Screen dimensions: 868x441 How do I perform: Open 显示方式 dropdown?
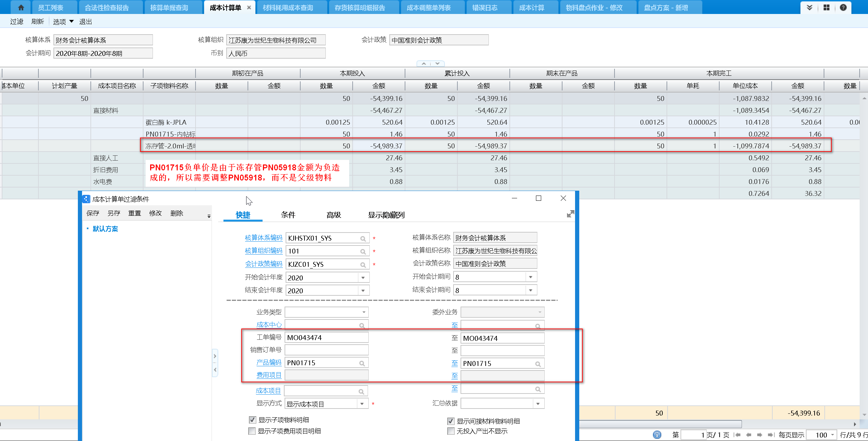(362, 404)
